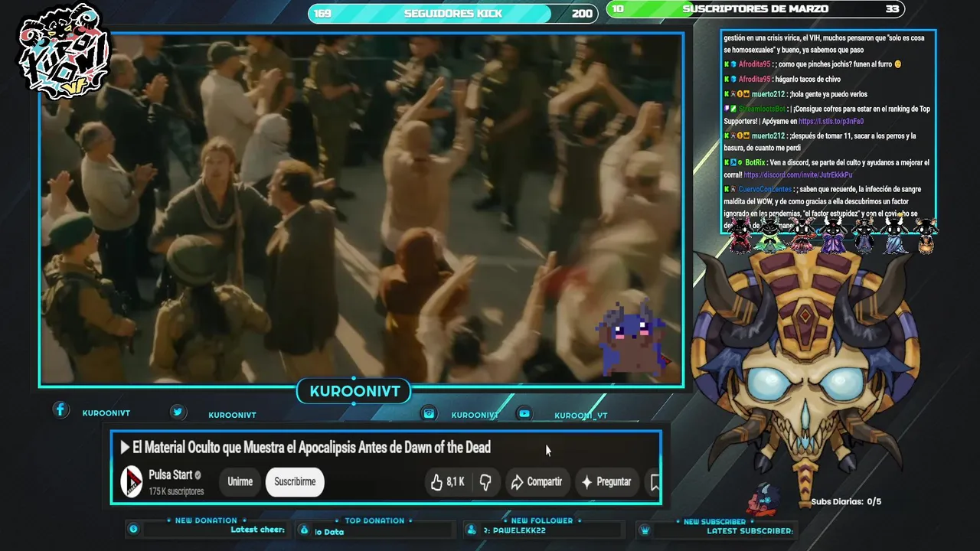Click the Instagram camera icon

click(x=430, y=413)
